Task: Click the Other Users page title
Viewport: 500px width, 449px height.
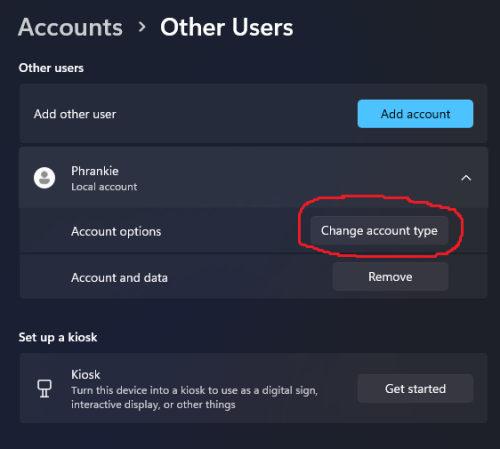Action: (x=227, y=27)
